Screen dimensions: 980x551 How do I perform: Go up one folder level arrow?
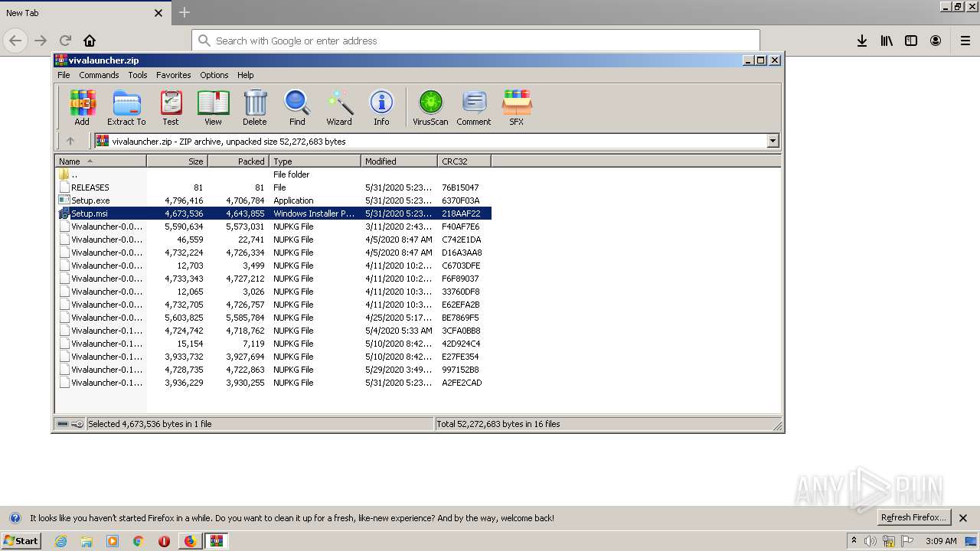tap(70, 141)
